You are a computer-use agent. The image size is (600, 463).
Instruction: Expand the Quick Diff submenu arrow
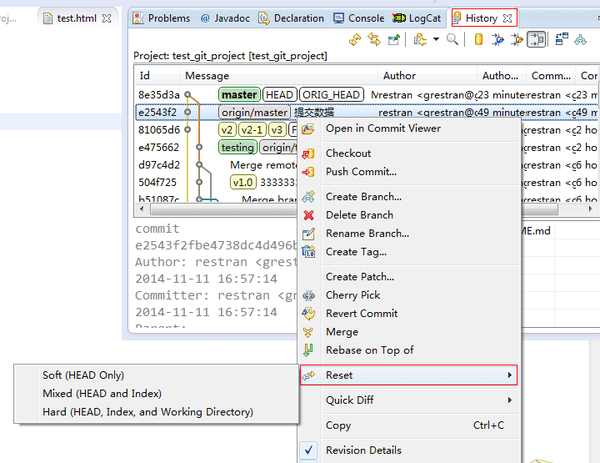pyautogui.click(x=509, y=400)
